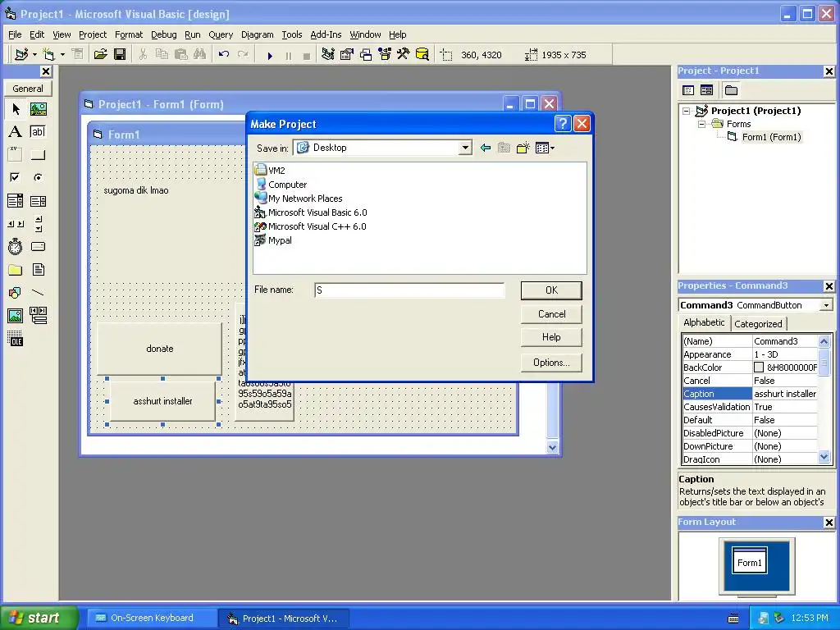Open Properties Window from the toolbar
Image resolution: width=840 pixels, height=630 pixels.
(347, 55)
